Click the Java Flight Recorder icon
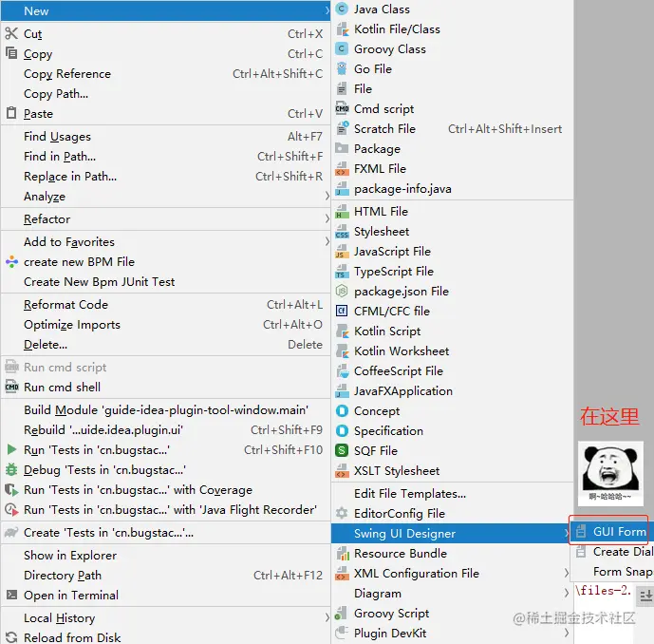654x644 pixels. point(11,510)
